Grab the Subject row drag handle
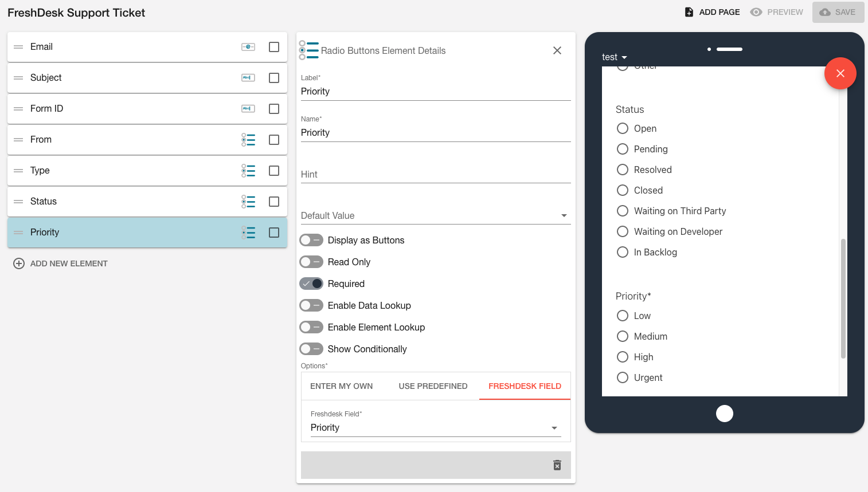The height and width of the screenshot is (492, 868). click(18, 78)
